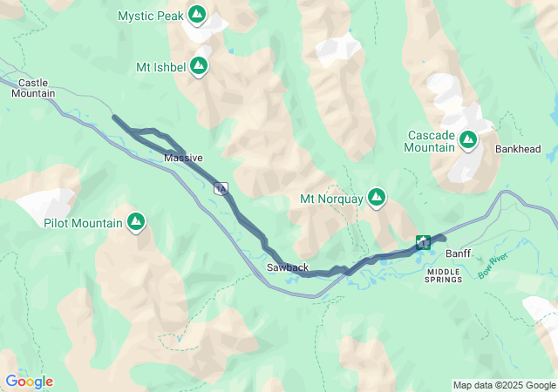
Task: Open the Cascade Mountain text label
Action: (x=430, y=141)
